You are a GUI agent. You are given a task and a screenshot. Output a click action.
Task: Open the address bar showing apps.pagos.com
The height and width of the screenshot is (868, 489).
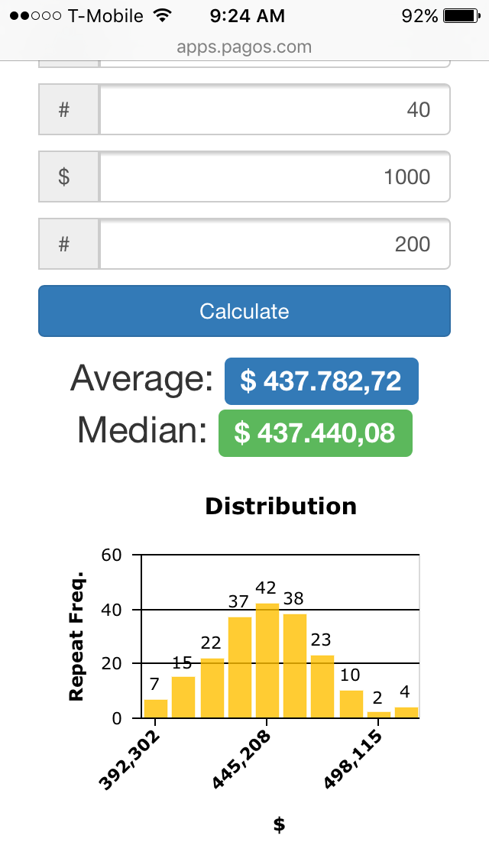(244, 46)
